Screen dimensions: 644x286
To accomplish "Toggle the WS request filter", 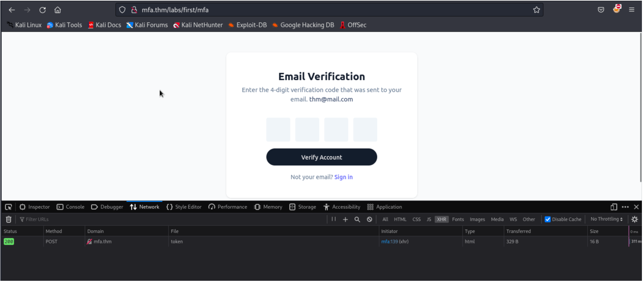I will click(x=513, y=220).
